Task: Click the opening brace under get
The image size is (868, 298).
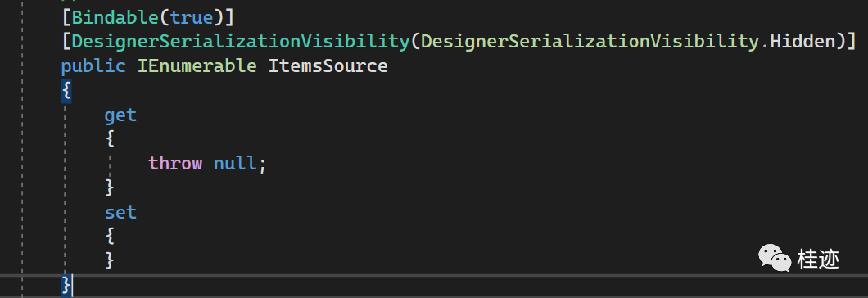Action: click(110, 139)
